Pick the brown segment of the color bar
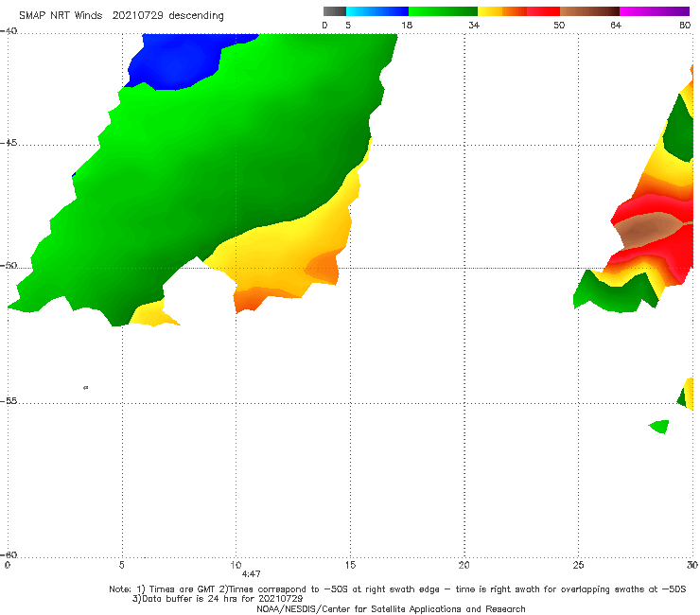Viewport: 700px width, 615px height. 589,11
